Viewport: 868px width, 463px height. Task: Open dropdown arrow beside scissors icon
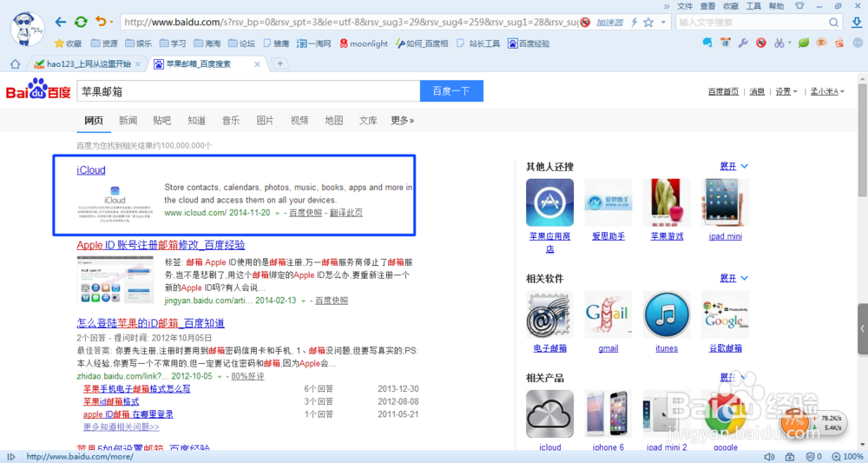pyautogui.click(x=789, y=43)
